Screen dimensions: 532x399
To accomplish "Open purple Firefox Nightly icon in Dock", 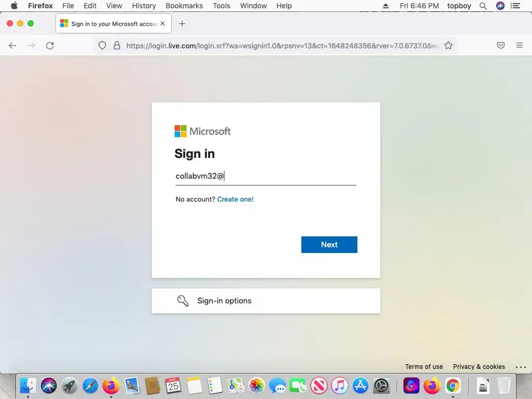I will (x=411, y=386).
